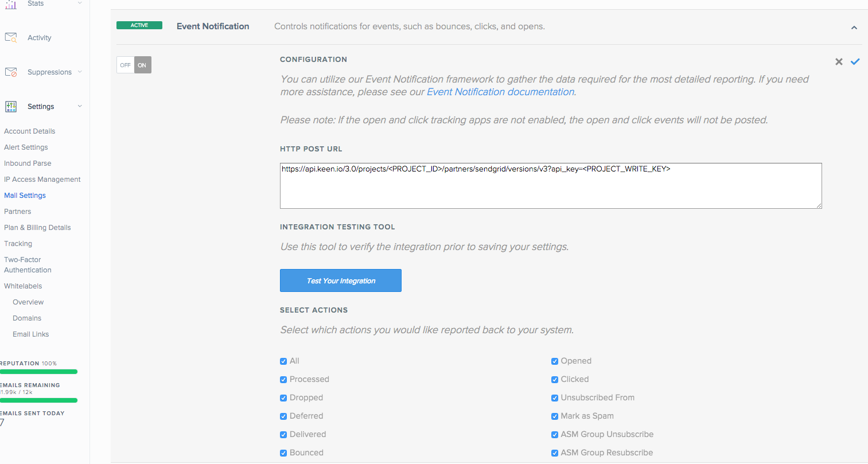Click the Suppressions envelope icon
The width and height of the screenshot is (868, 464).
[11, 72]
